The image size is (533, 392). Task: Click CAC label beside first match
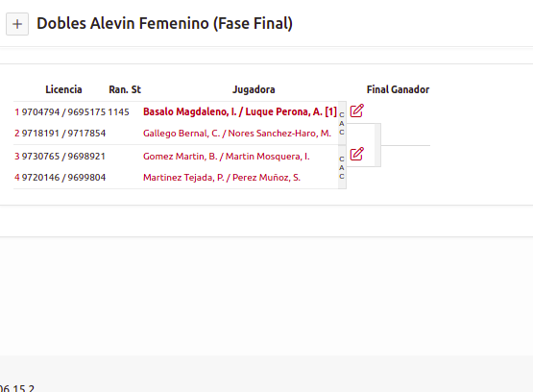(342, 123)
